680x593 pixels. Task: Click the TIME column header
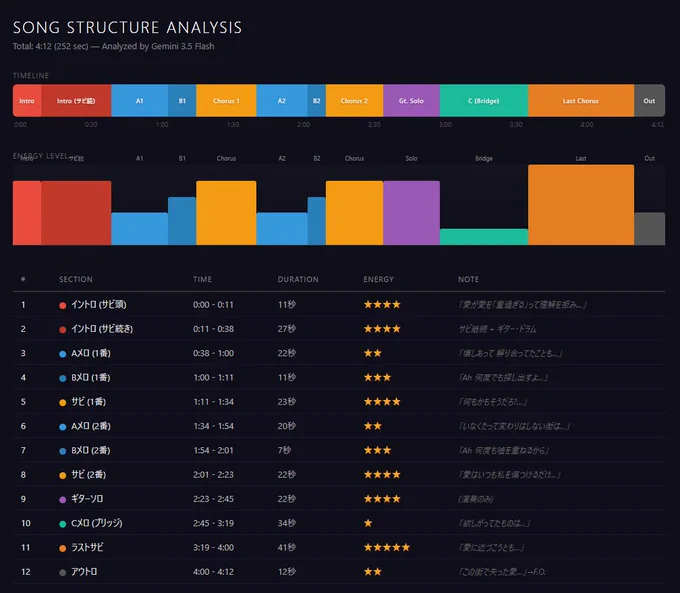[203, 279]
